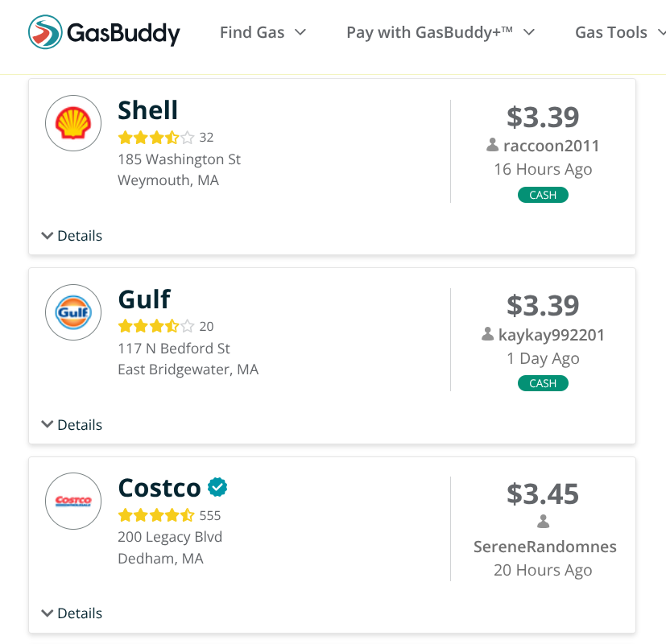Viewport: 666px width, 644px height.
Task: Click the Costco station logo
Action: click(x=73, y=501)
